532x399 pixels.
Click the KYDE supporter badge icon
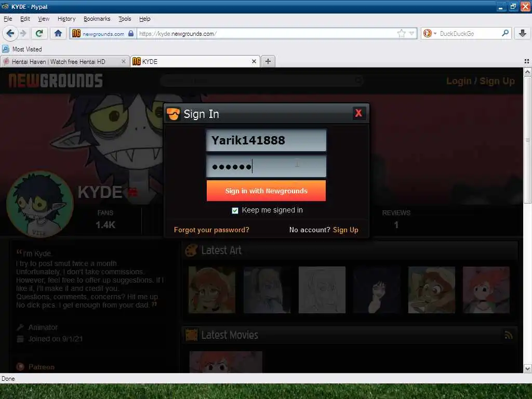point(132,192)
